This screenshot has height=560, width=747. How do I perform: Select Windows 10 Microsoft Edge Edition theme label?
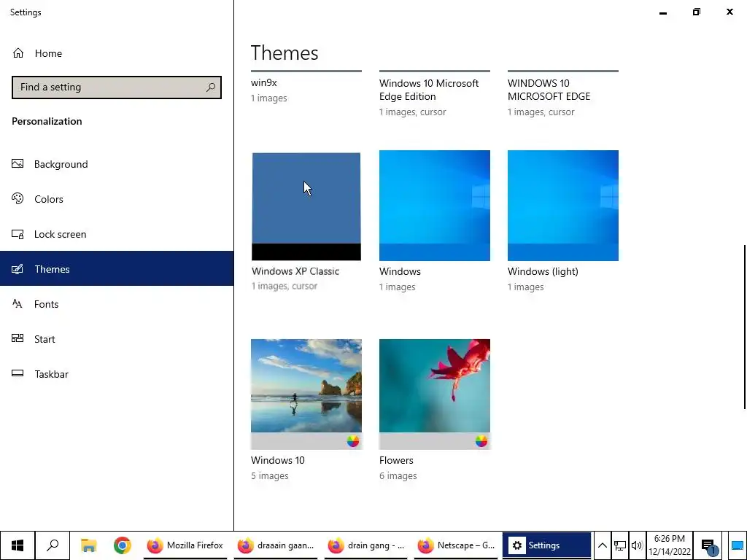click(429, 90)
